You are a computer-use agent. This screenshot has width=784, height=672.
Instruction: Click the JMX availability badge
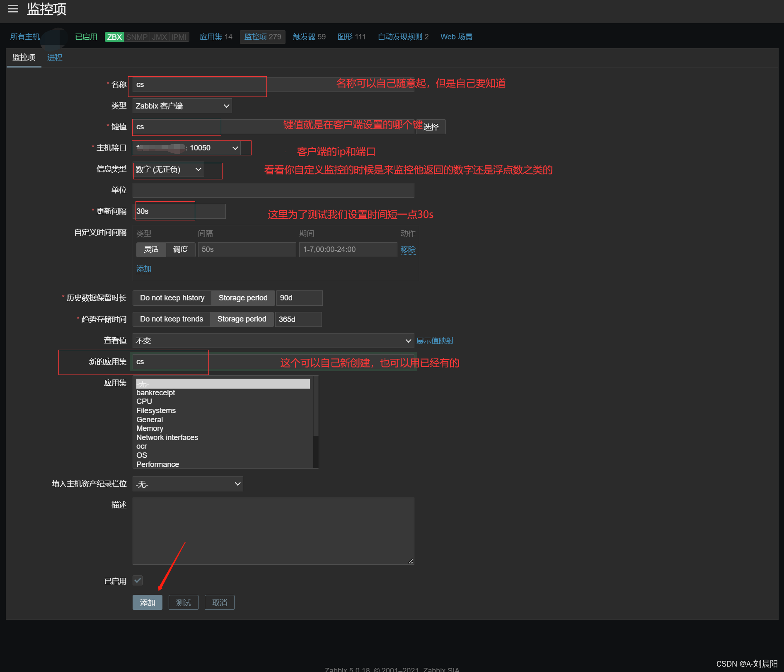(x=159, y=37)
